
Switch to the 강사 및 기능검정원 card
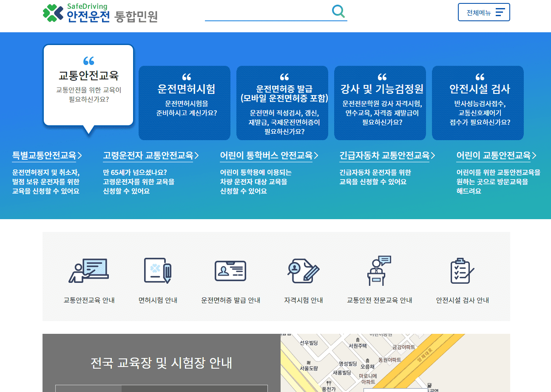(380, 103)
